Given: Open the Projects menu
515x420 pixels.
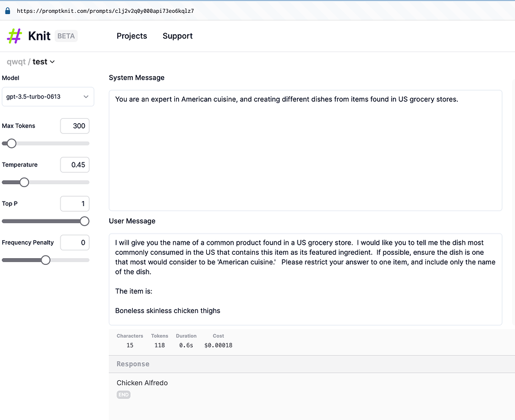Looking at the screenshot, I should (x=132, y=36).
